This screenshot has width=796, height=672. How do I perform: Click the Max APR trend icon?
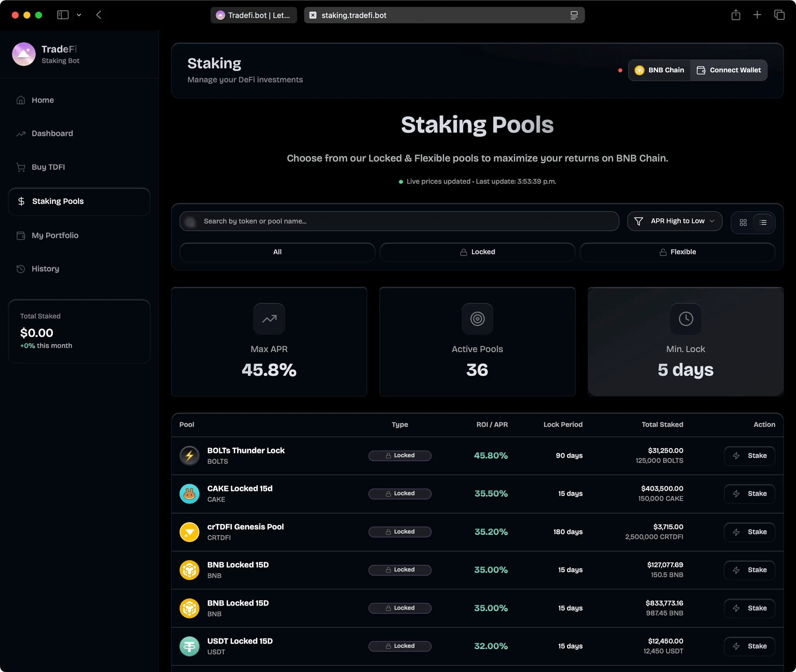pos(269,319)
